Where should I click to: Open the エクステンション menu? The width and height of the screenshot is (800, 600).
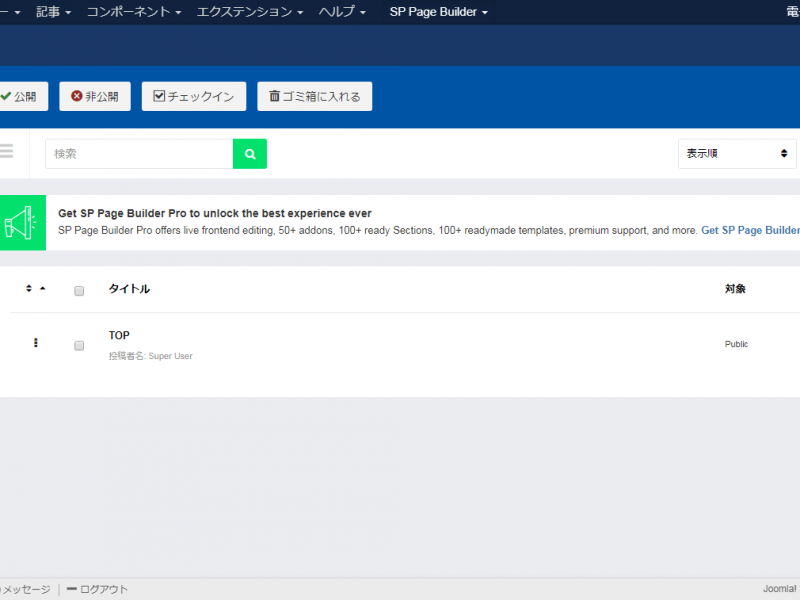click(x=250, y=12)
